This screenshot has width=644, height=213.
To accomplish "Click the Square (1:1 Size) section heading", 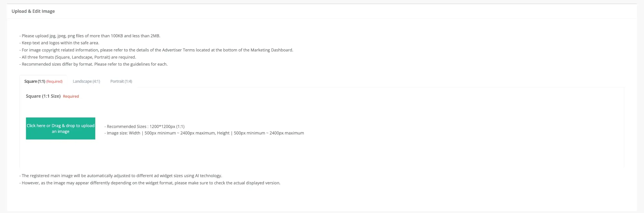I will [x=43, y=96].
